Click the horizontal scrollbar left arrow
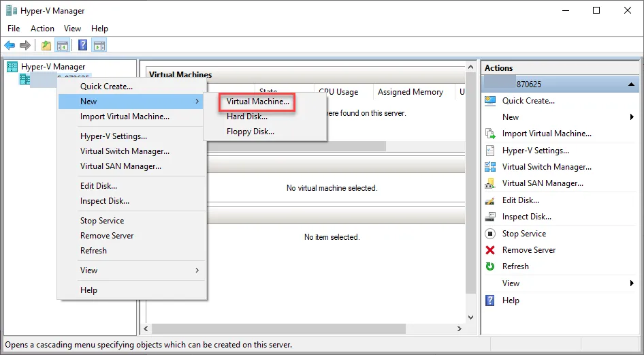 point(146,328)
